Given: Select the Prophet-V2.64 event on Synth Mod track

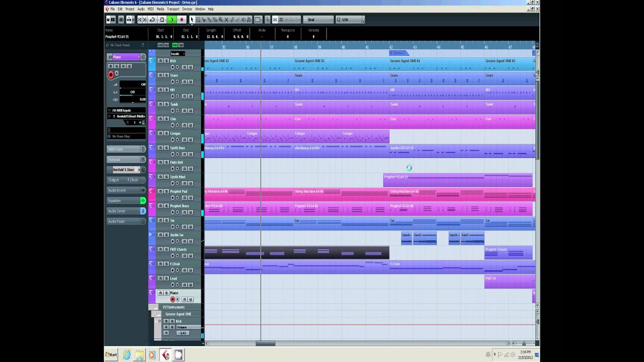Looking at the screenshot, I should pos(458,180).
